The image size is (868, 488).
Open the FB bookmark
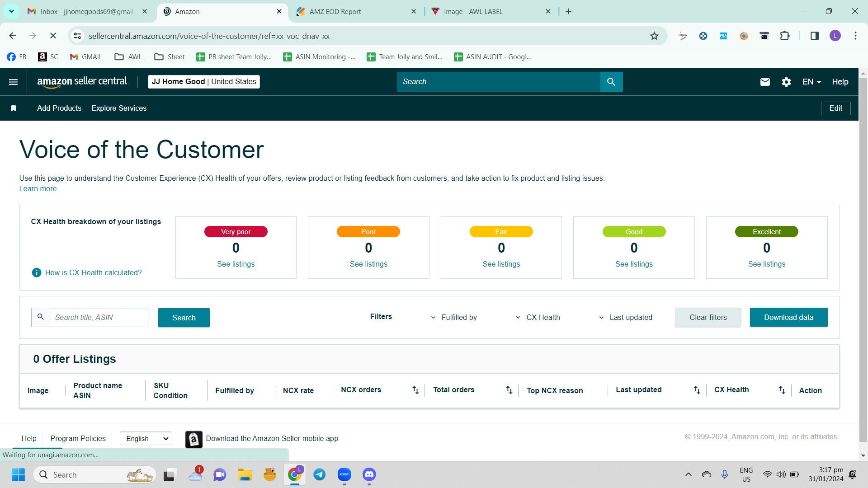[x=17, y=57]
